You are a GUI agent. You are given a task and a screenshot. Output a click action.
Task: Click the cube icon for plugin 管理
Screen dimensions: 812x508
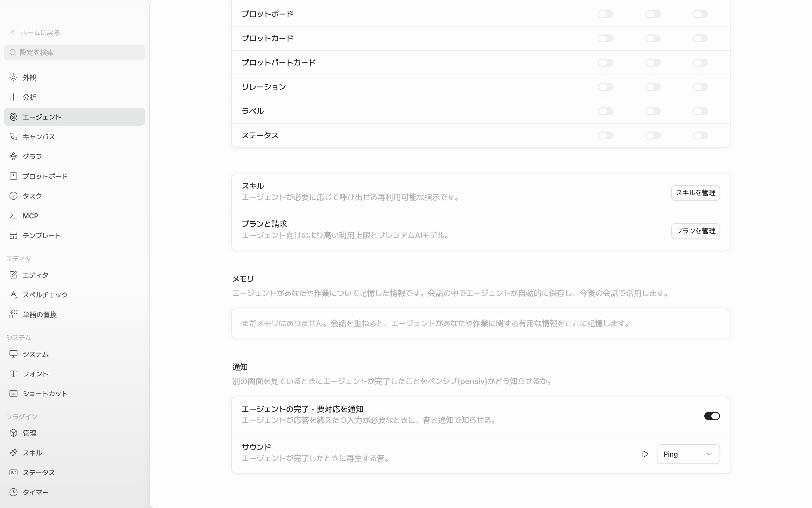click(14, 433)
